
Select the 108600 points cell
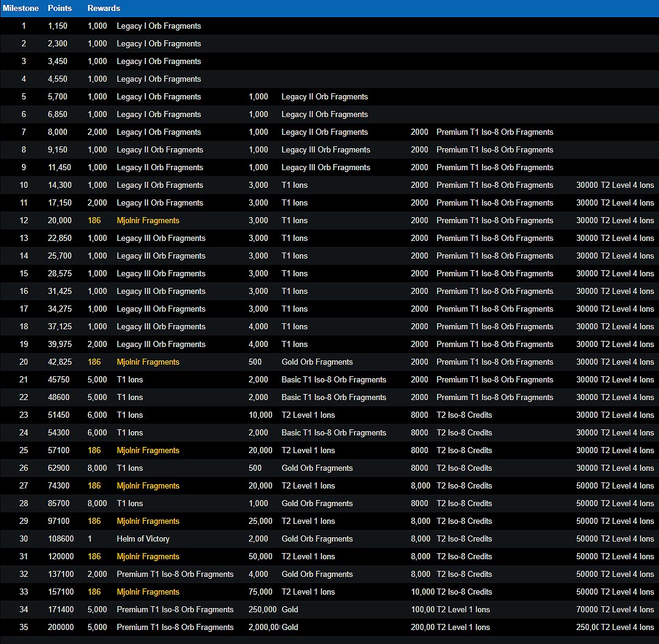coord(61,539)
